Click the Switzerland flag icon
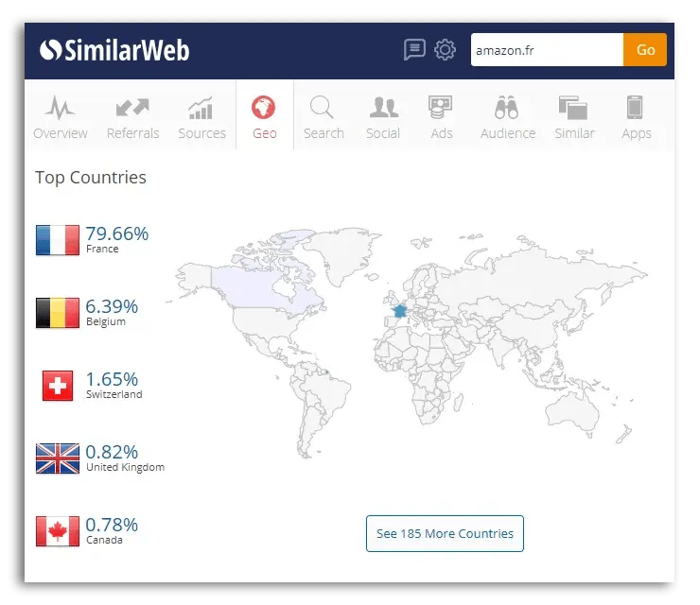Image resolution: width=700 pixels, height=605 pixels. click(58, 386)
